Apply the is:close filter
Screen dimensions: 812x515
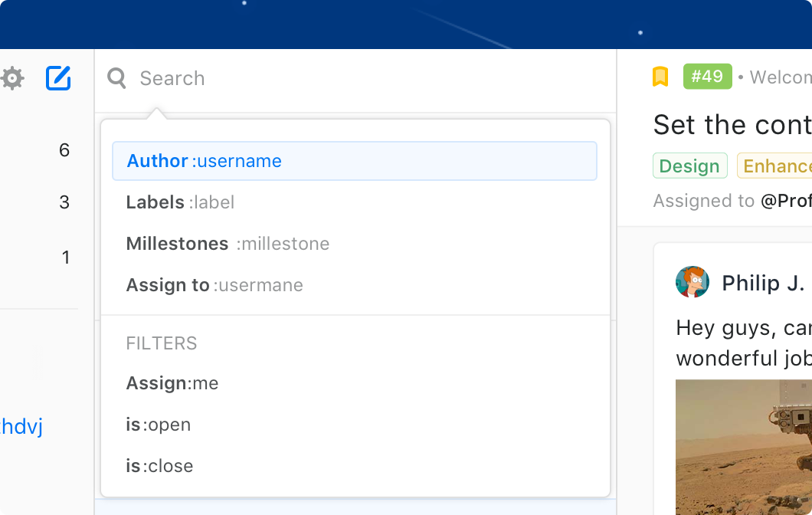[x=355, y=466]
